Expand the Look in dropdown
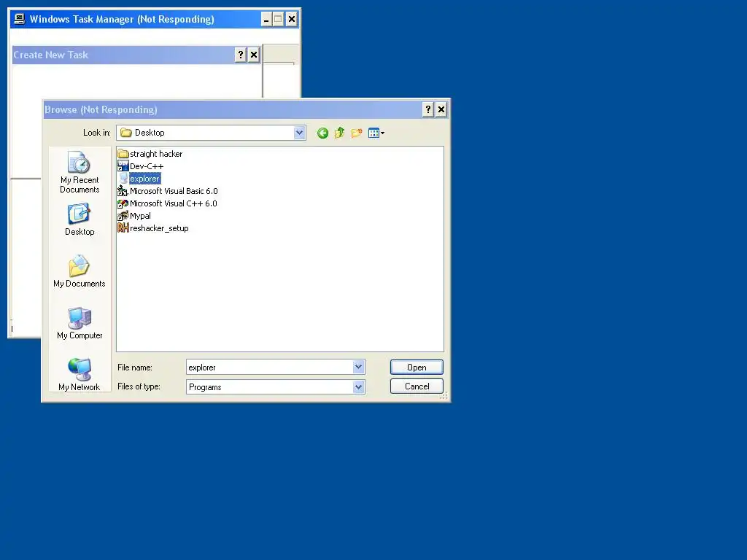 (x=299, y=133)
